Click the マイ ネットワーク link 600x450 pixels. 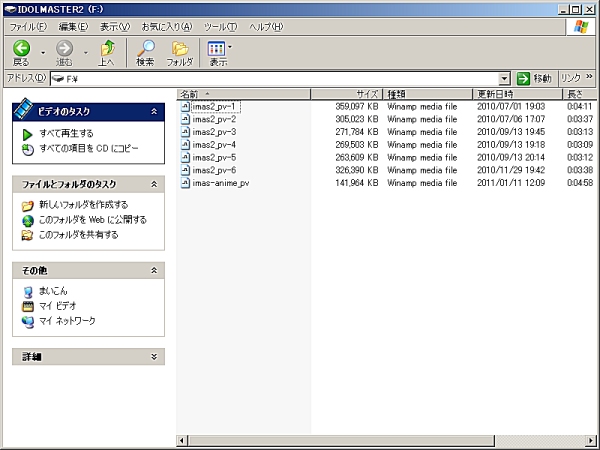[x=67, y=321]
